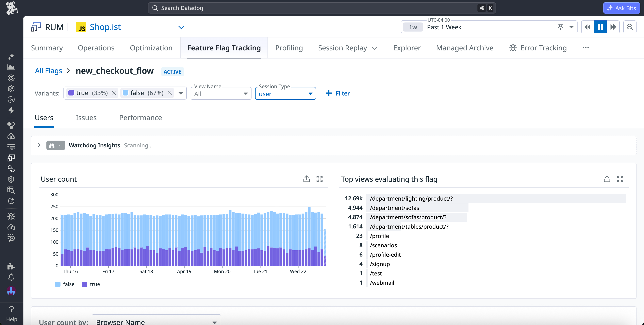Switch to the Summary tab
Viewport: 644px width, 325px height.
[47, 48]
